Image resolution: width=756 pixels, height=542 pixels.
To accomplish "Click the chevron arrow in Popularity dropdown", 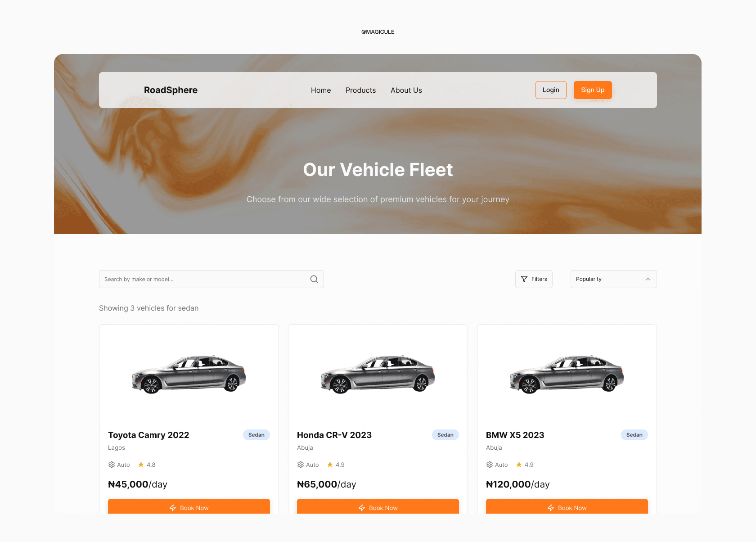I will tap(648, 279).
